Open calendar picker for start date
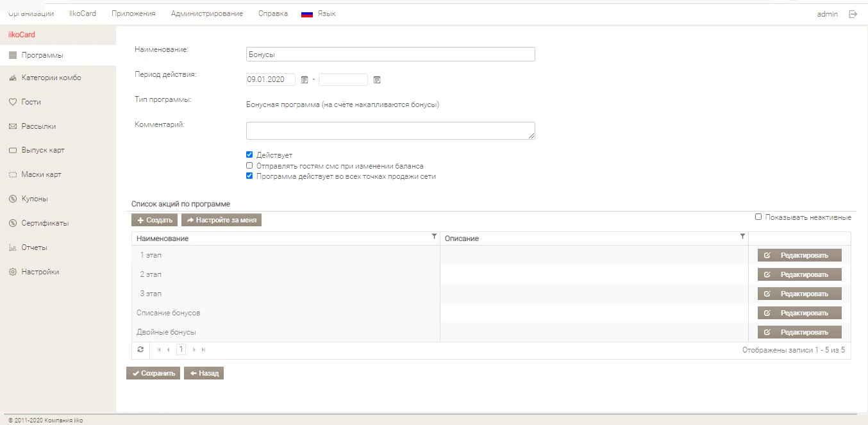The height and width of the screenshot is (425, 868). [305, 80]
